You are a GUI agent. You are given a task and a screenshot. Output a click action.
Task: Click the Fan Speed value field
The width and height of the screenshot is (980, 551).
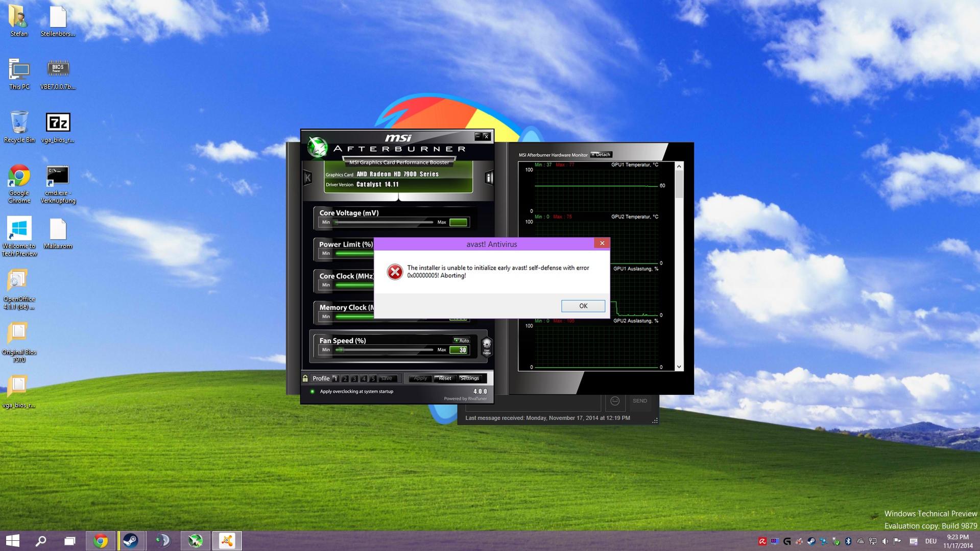click(459, 350)
